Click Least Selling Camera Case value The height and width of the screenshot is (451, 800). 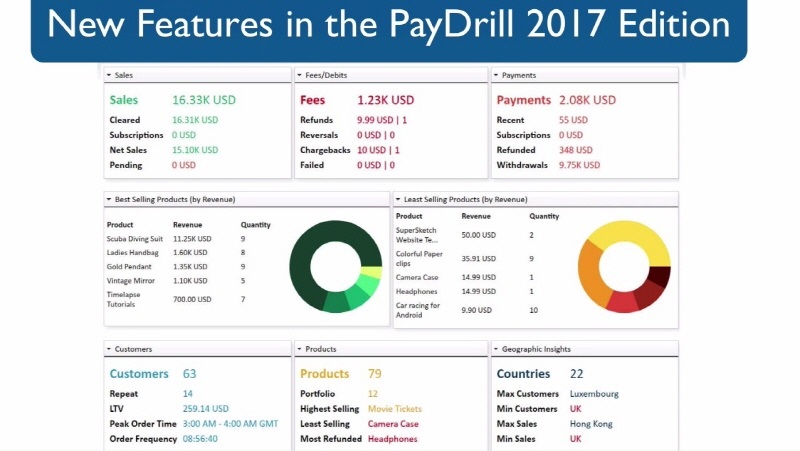tap(393, 423)
